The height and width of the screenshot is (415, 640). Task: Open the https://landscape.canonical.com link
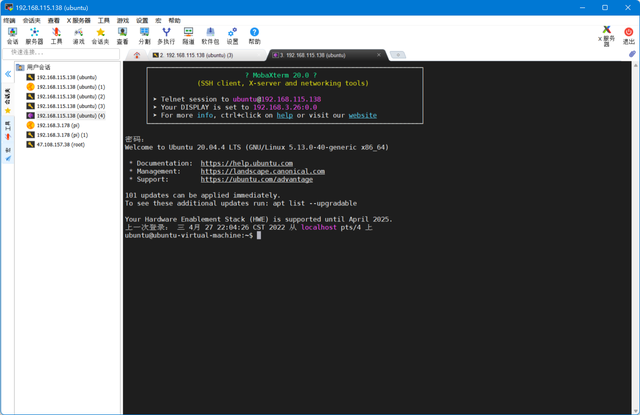click(x=262, y=171)
